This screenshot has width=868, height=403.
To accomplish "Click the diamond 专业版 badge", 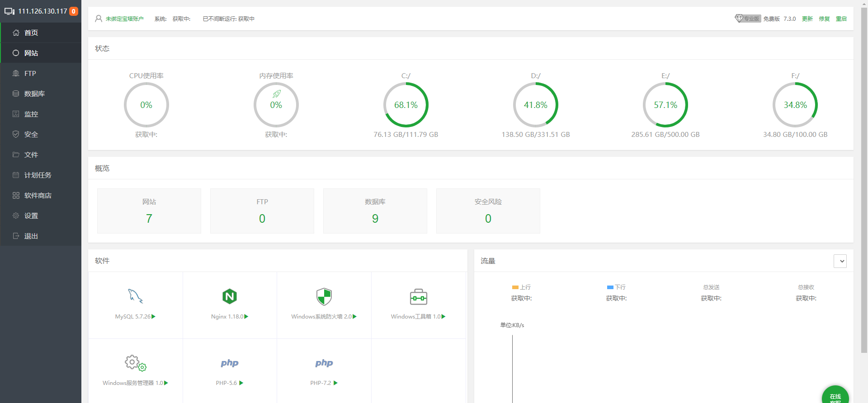I will (748, 19).
